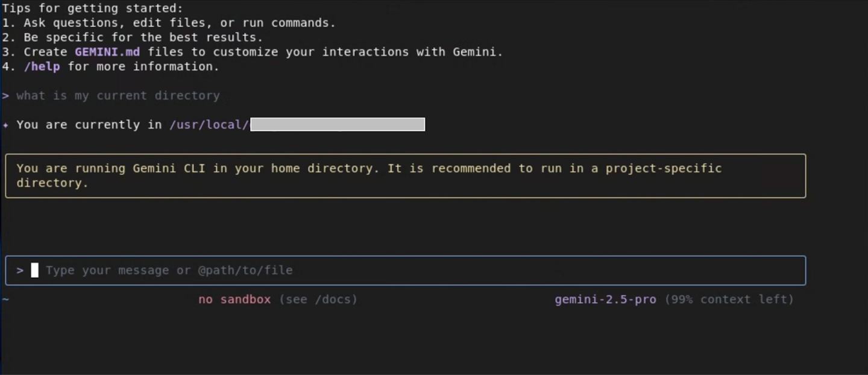The width and height of the screenshot is (868, 375).
Task: Click the tilde home directory indicator
Action: pyautogui.click(x=5, y=299)
